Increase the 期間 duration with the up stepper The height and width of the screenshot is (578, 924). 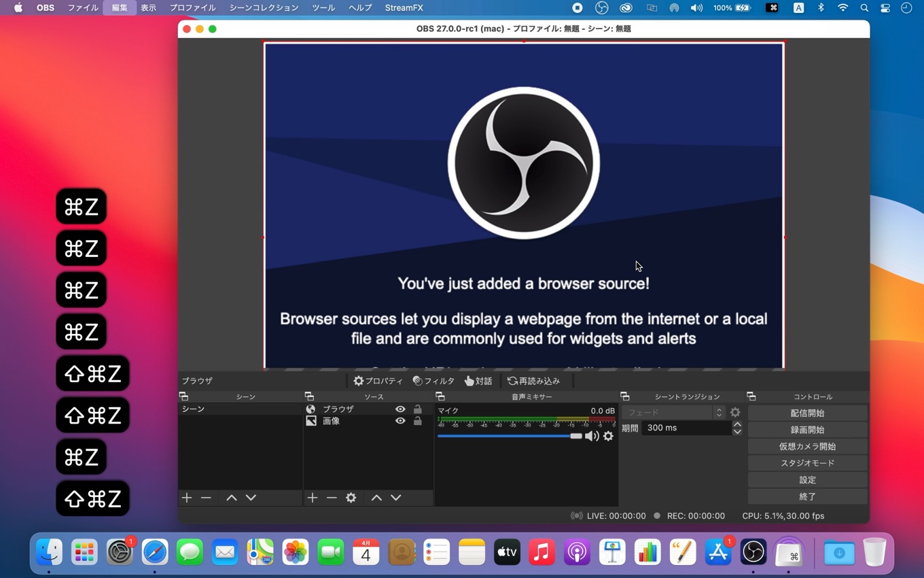coord(737,424)
